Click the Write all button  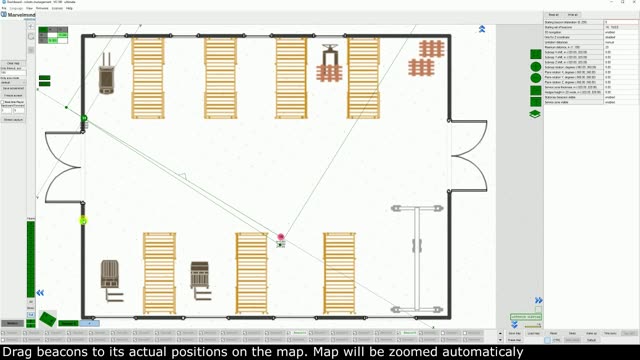tap(573, 15)
